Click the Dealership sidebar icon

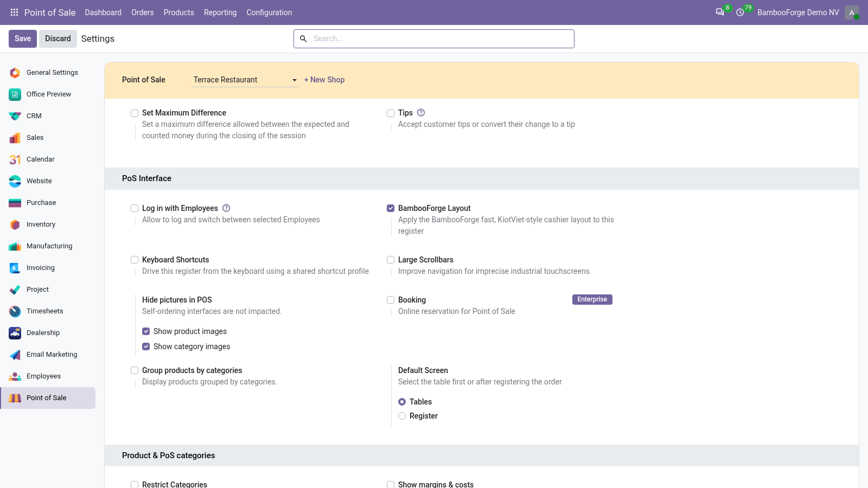[x=15, y=333]
